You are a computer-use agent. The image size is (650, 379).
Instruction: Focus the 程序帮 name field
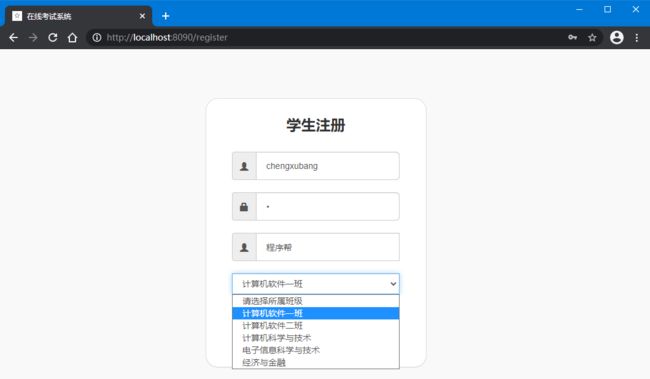(328, 247)
